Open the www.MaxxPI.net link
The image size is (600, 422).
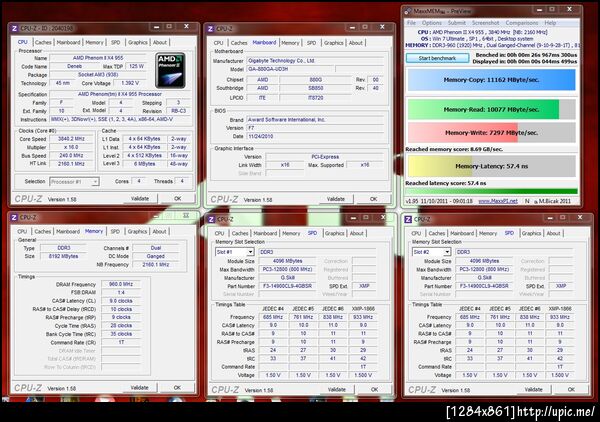[x=498, y=201]
